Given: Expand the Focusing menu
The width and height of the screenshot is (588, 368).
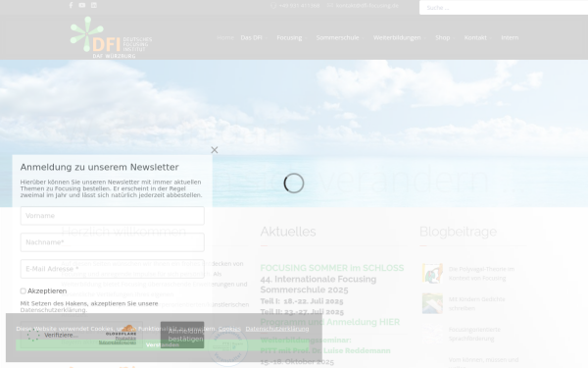Looking at the screenshot, I should point(292,37).
